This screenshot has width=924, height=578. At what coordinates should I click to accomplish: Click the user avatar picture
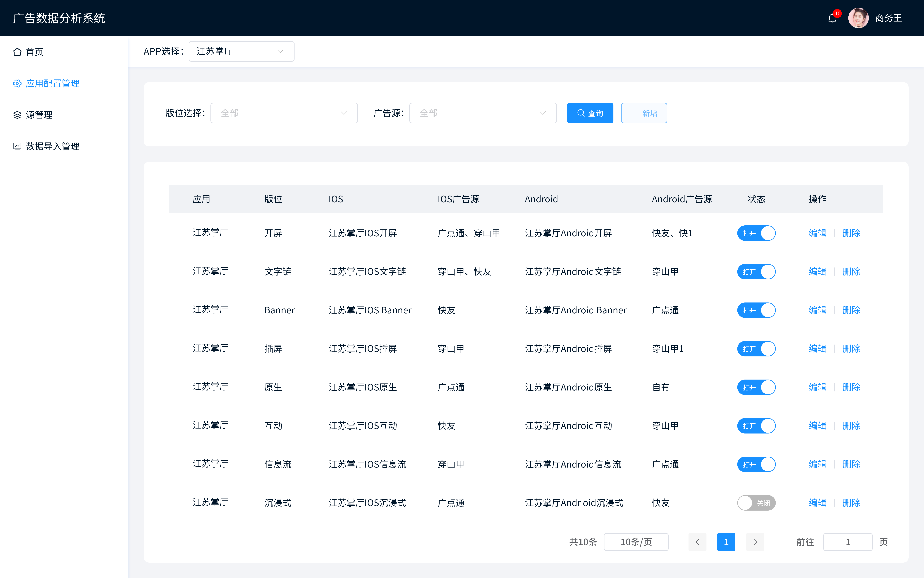[858, 18]
